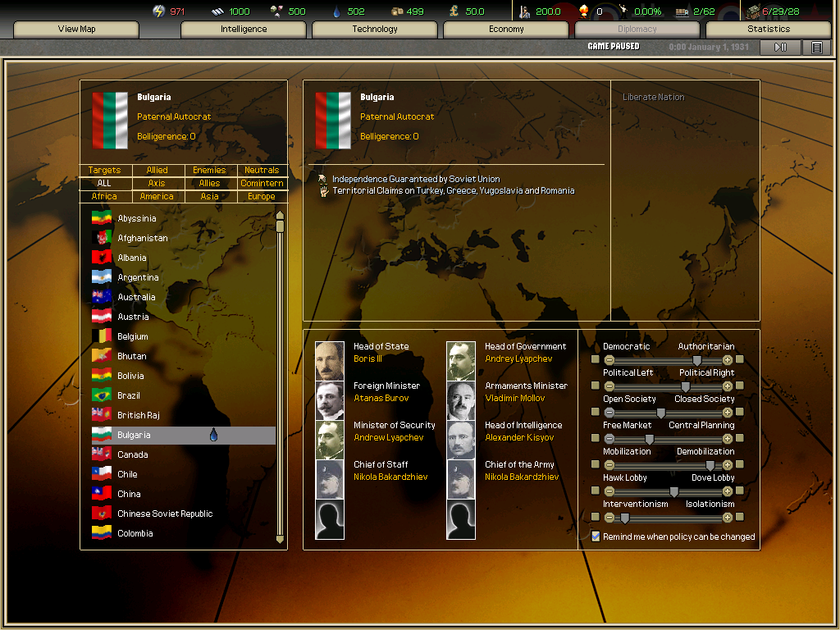Click the dissent icon near 0.00%
Viewport: 840px width, 630px height.
623,11
